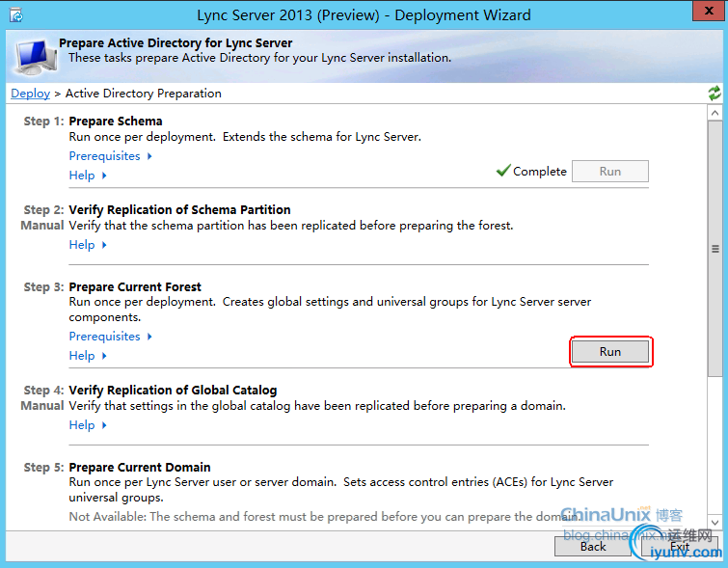The image size is (728, 568).
Task: Run the Prepare Current Forest step
Action: 610,352
